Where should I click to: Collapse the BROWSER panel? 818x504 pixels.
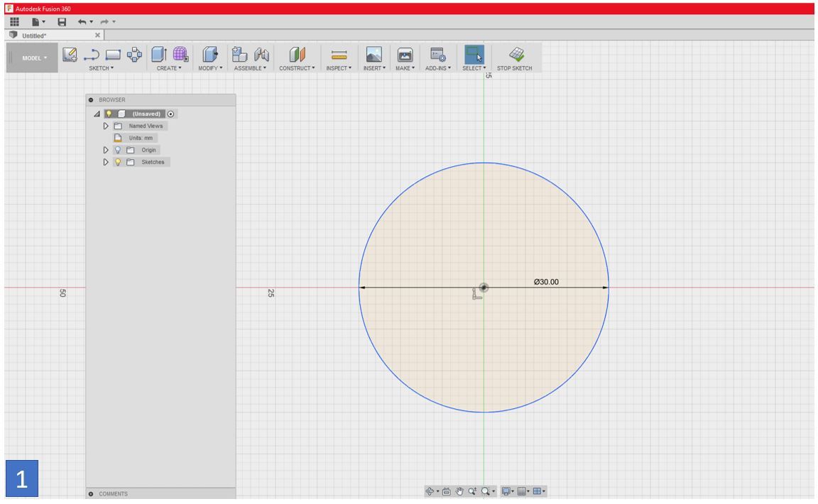coord(91,99)
